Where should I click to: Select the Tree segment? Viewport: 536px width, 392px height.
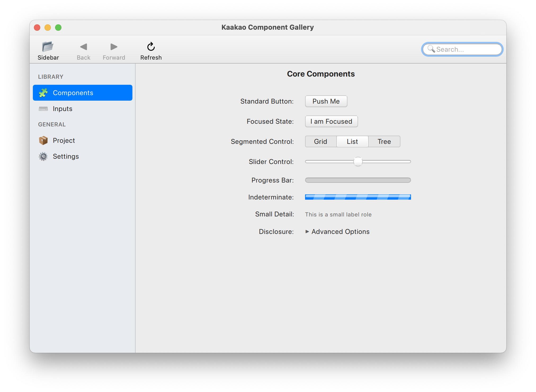[384, 141]
